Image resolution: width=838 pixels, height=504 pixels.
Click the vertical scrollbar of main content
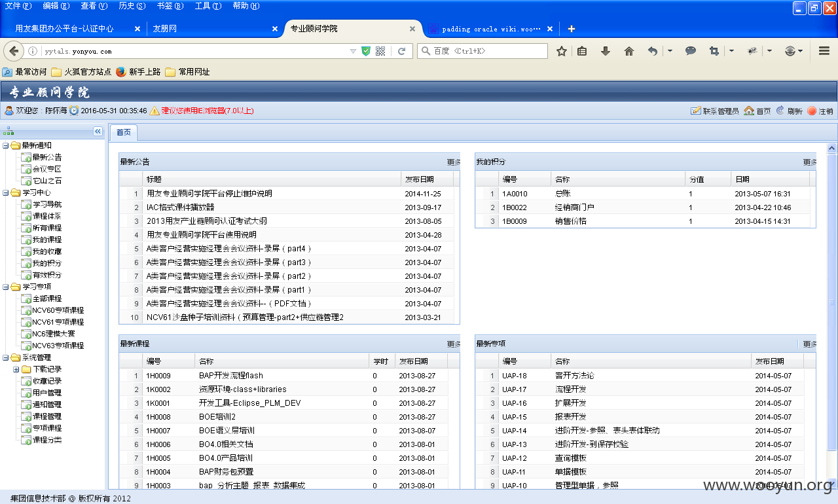click(832, 302)
